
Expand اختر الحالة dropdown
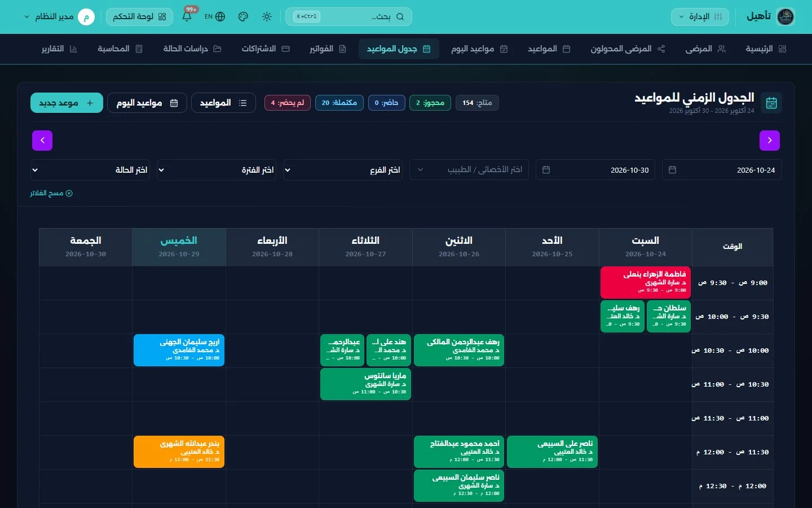tap(90, 170)
